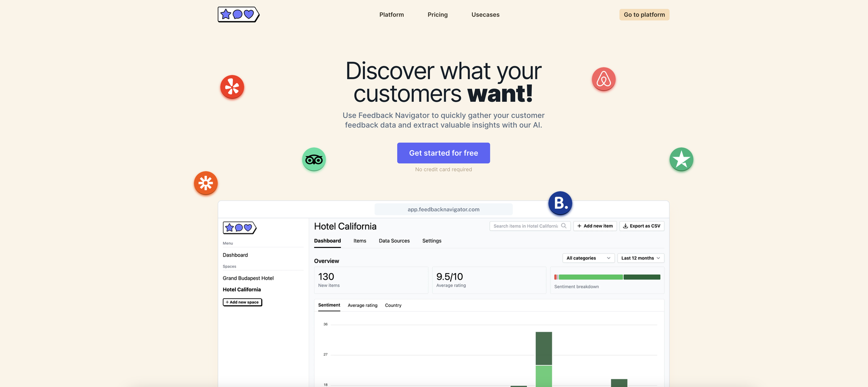The height and width of the screenshot is (387, 868).
Task: Switch to the Items tab
Action: point(360,241)
